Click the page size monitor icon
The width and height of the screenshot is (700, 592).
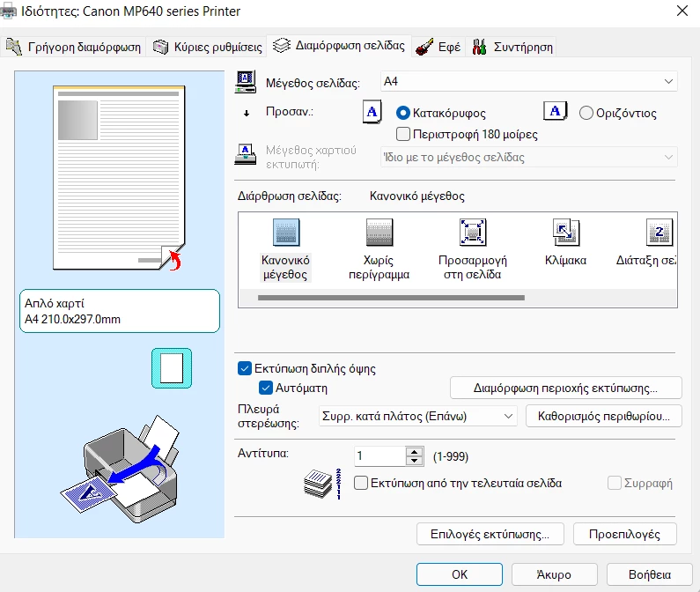245,82
